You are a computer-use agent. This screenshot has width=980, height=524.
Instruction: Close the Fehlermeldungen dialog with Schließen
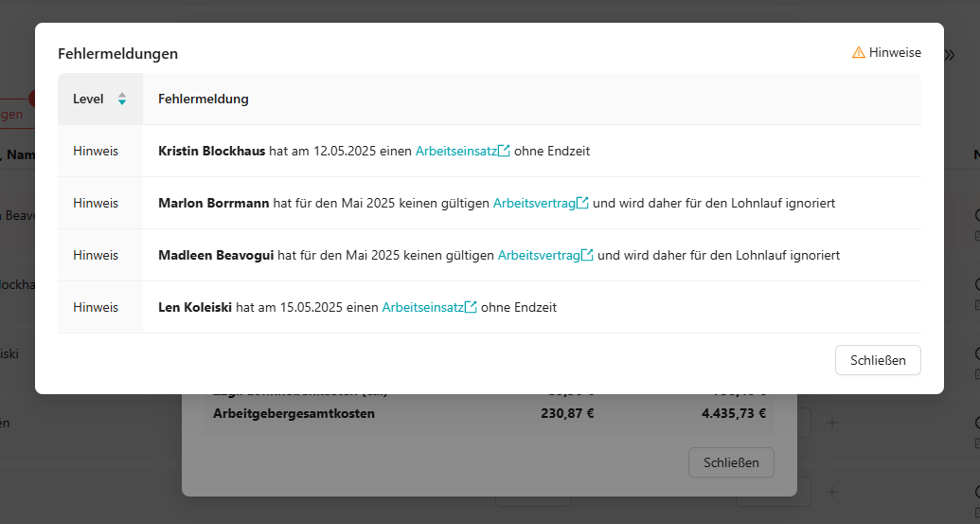[878, 360]
